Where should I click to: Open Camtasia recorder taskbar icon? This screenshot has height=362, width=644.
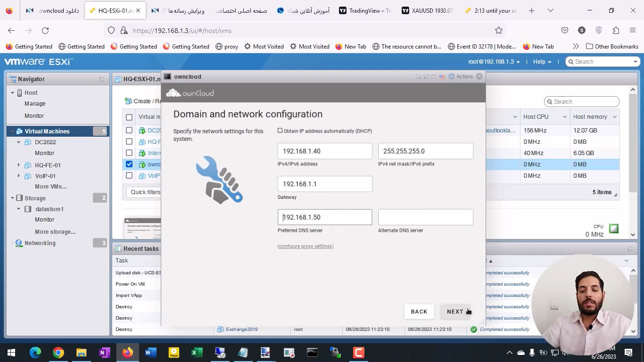(x=358, y=352)
